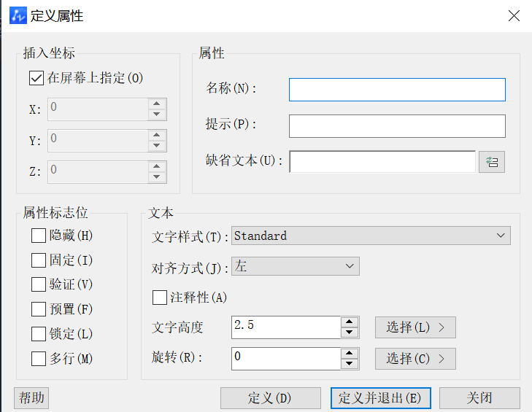Open the 文字样式 Standard dropdown

click(371, 236)
